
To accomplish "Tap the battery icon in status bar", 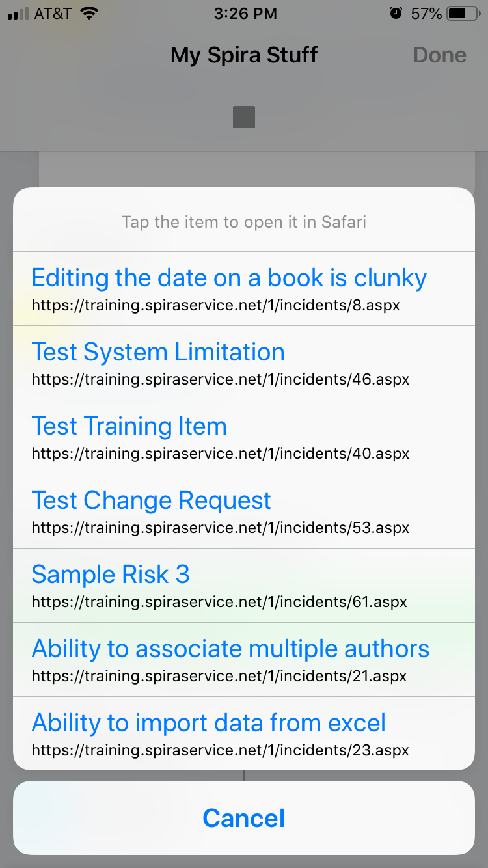I will coord(464,13).
